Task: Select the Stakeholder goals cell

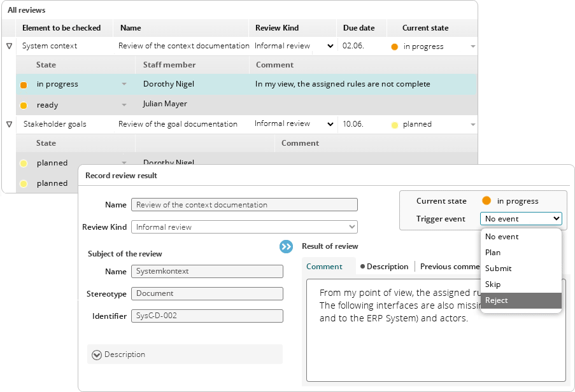Action: (x=55, y=124)
